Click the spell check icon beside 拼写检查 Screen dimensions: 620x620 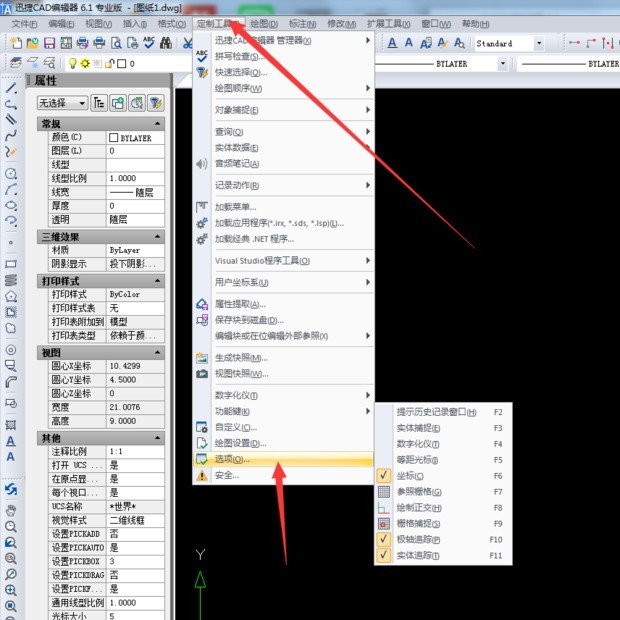pyautogui.click(x=202, y=56)
